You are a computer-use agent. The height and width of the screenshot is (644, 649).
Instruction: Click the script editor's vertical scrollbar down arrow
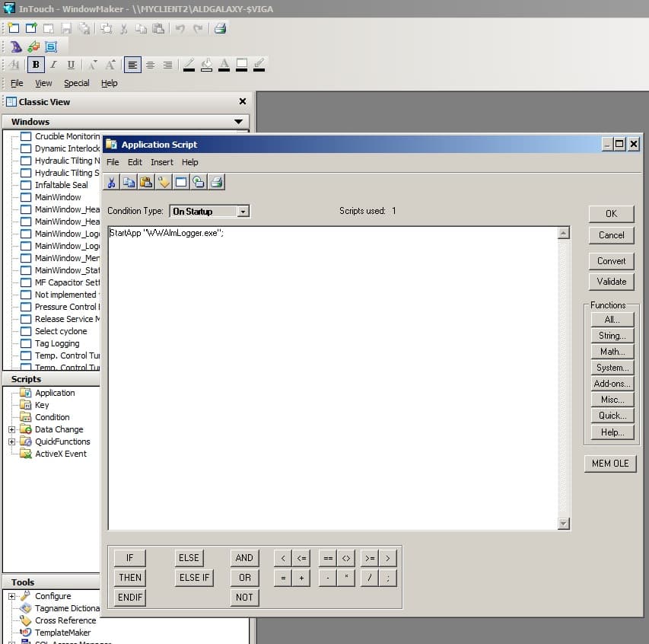point(564,523)
